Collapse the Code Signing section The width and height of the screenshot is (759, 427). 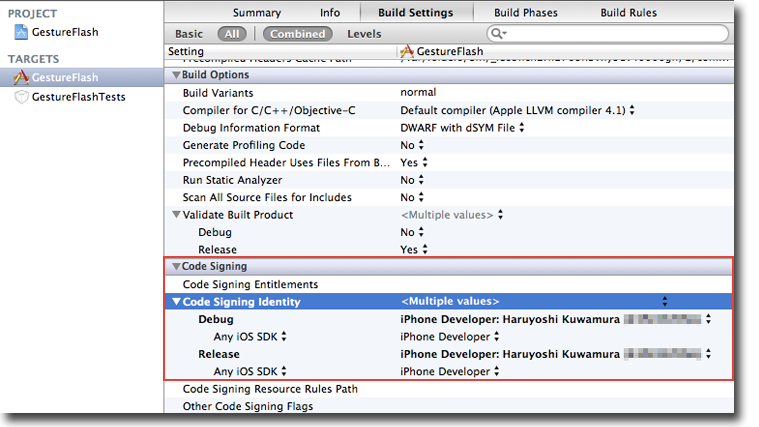[176, 267]
